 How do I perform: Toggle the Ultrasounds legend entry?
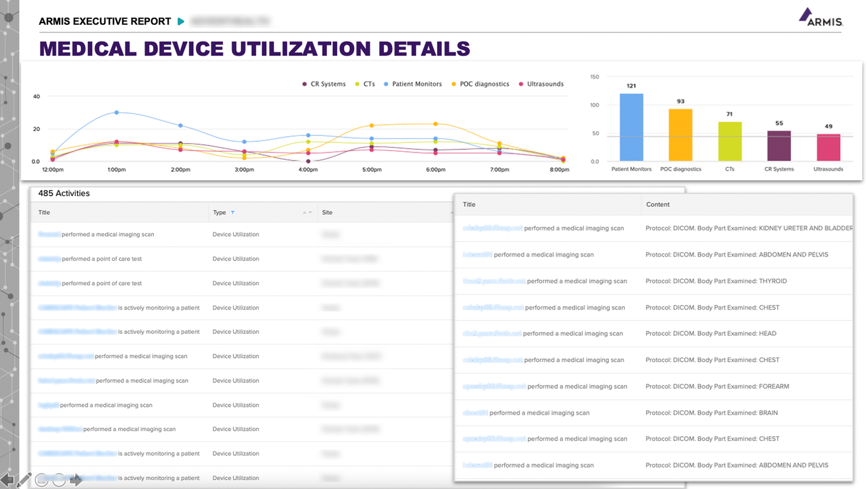(541, 84)
